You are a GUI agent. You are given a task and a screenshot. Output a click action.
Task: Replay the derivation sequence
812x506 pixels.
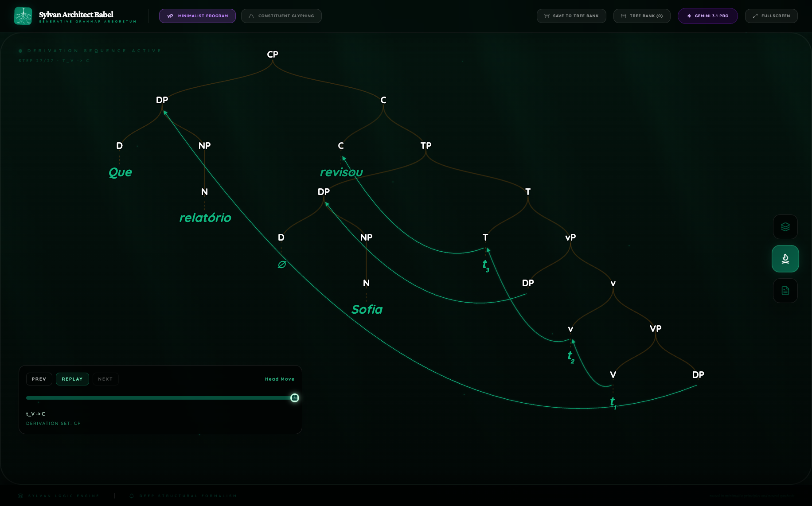72,379
